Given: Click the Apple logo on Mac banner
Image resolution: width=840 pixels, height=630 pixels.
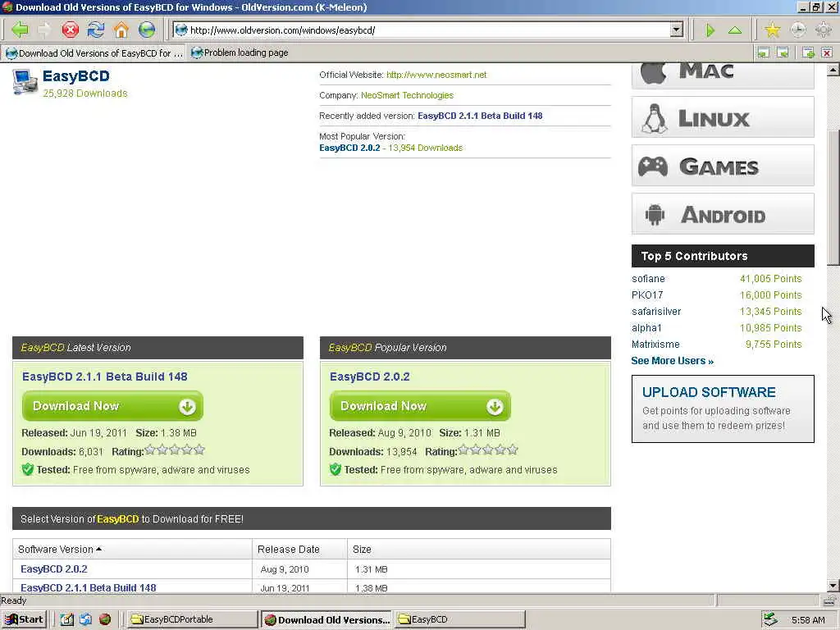Looking at the screenshot, I should [x=654, y=73].
